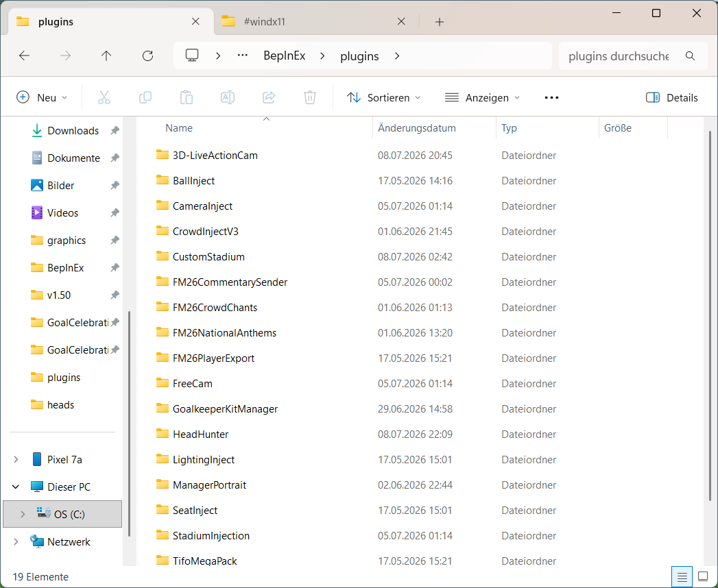Click the PC monitor icon in address bar
The image size is (718, 588).
(x=192, y=56)
